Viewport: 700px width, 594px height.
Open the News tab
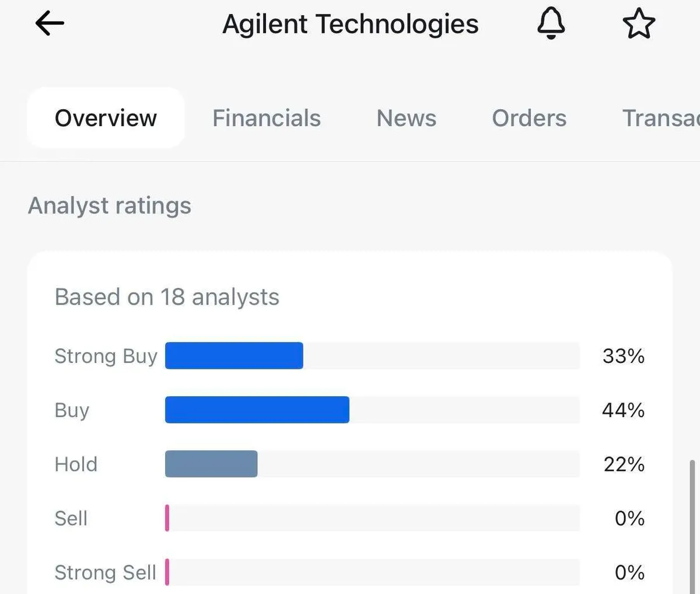pyautogui.click(x=406, y=118)
